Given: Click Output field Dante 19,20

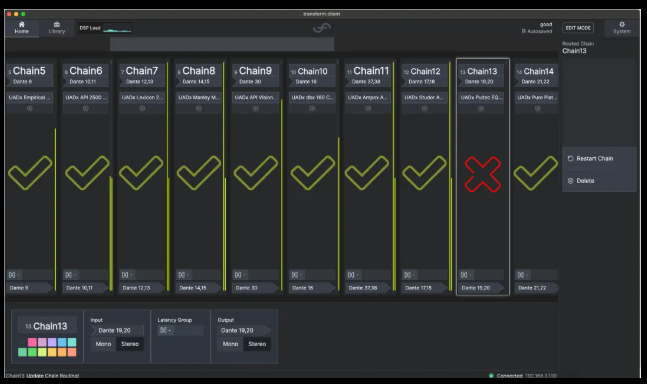Looking at the screenshot, I should (x=244, y=330).
